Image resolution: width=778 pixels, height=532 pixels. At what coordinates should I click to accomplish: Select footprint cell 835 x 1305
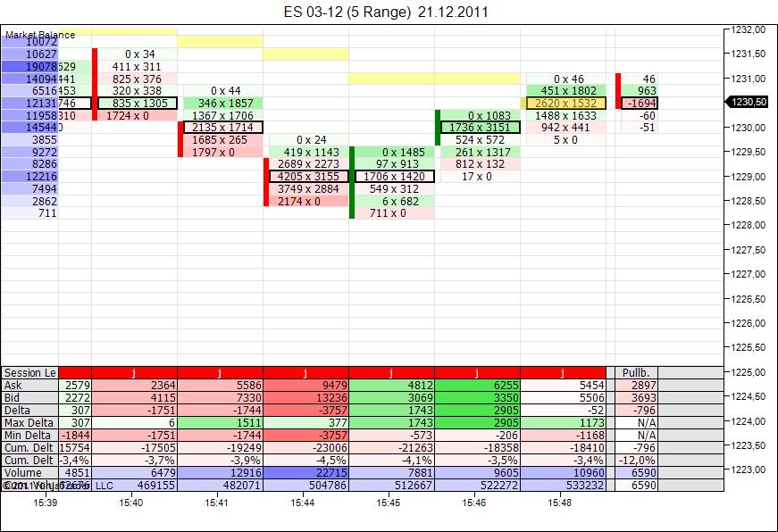[x=138, y=104]
